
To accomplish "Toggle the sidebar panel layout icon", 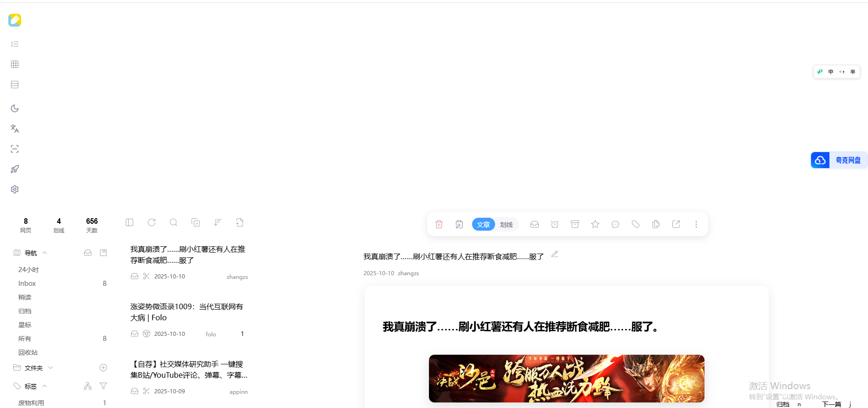I will [130, 222].
